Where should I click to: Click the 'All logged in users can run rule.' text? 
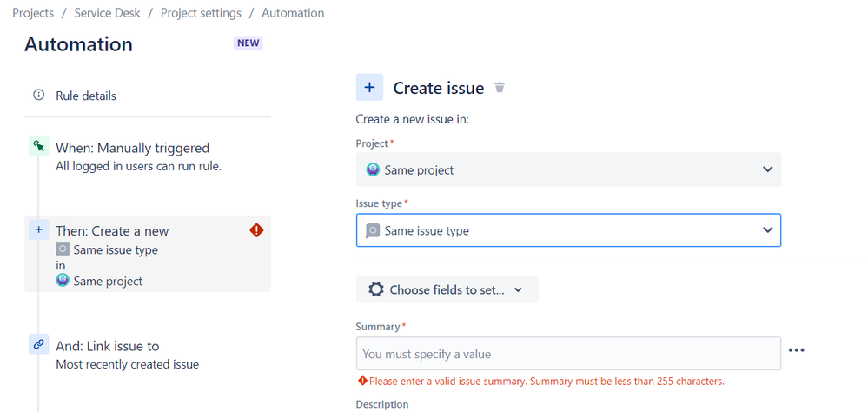click(x=138, y=166)
